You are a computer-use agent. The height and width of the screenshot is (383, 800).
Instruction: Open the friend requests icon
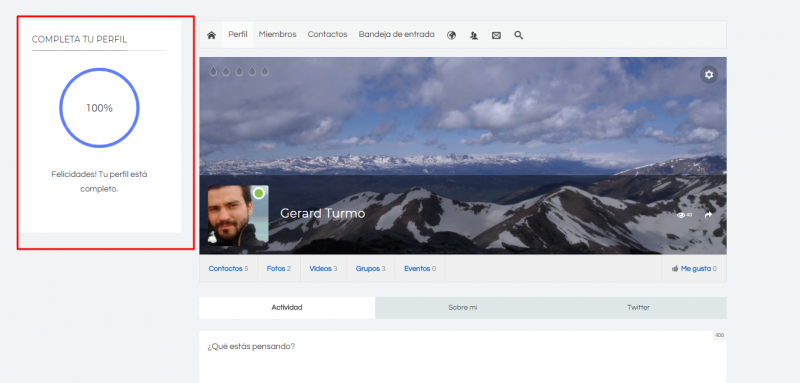(x=474, y=35)
